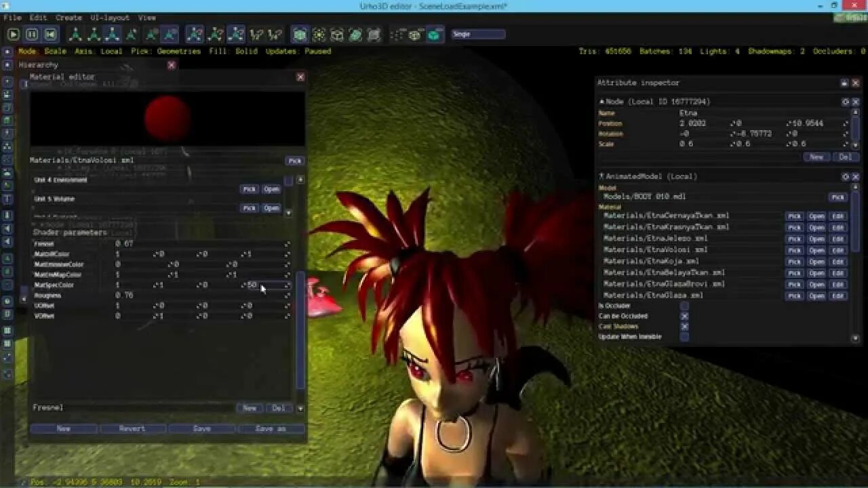The width and height of the screenshot is (868, 488).
Task: Start scene update with the play icon
Action: tap(13, 34)
